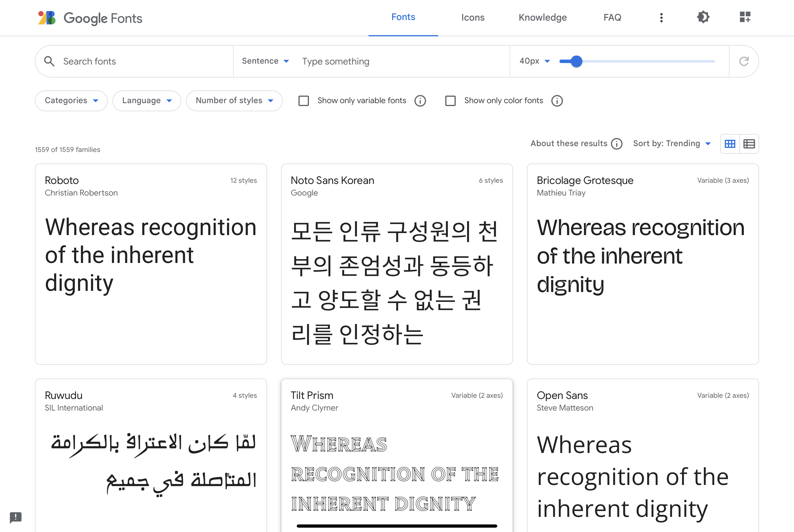Open the three-dot more options menu

pos(661,17)
